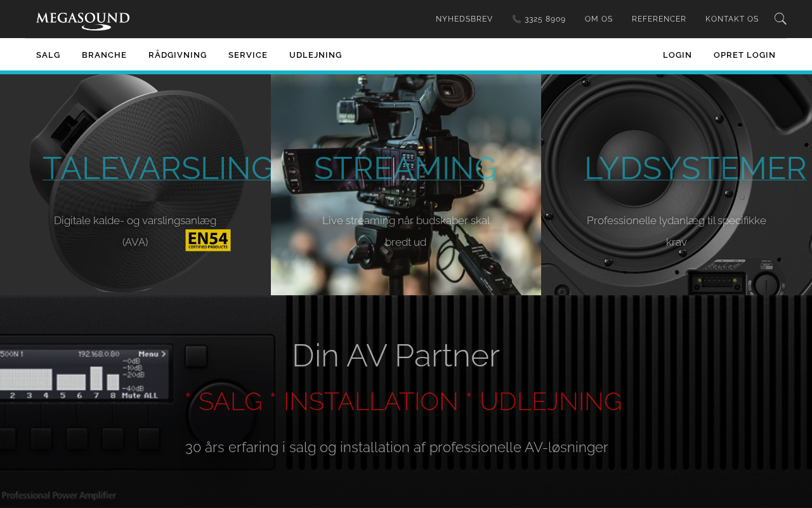The width and height of the screenshot is (812, 508).
Task: Select the Talevarsling heading
Action: [x=158, y=168]
